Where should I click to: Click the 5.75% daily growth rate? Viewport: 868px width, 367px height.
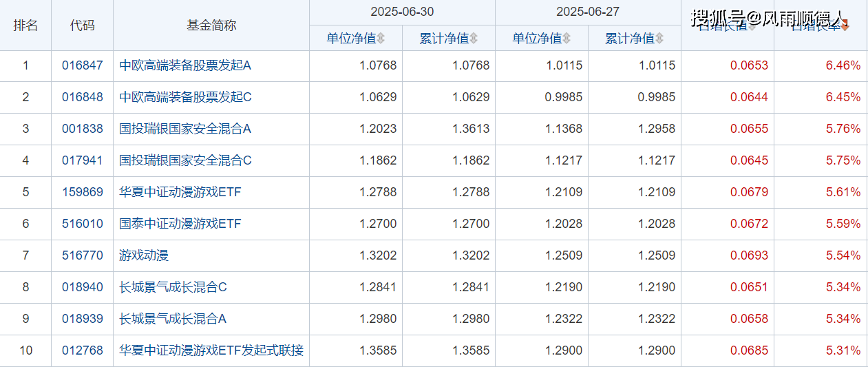click(x=843, y=160)
